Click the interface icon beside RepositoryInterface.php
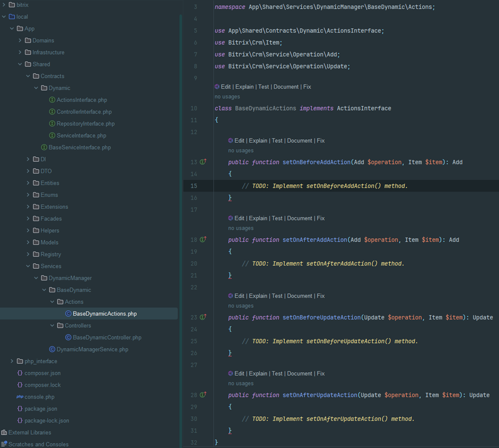499x448 pixels. click(52, 124)
